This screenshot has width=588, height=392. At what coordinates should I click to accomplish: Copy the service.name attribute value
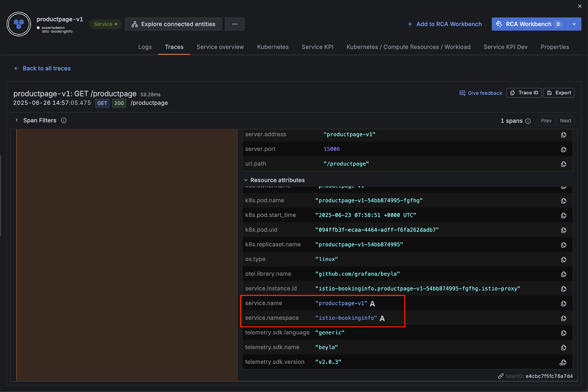click(x=563, y=304)
